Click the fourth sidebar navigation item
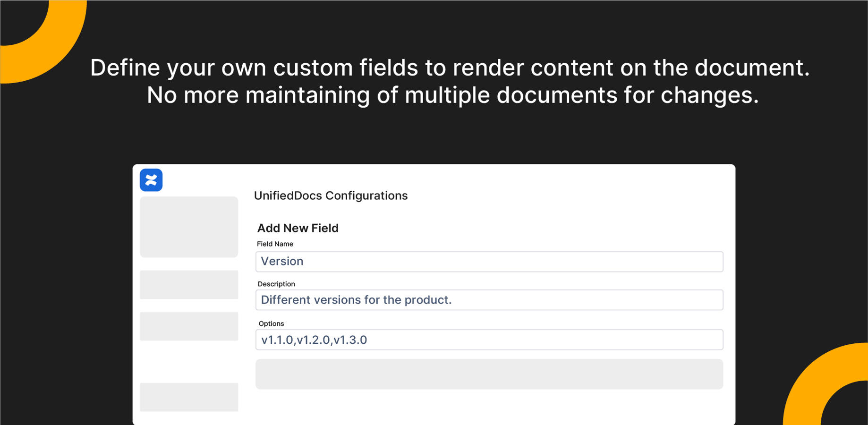868x425 pixels. 188,397
